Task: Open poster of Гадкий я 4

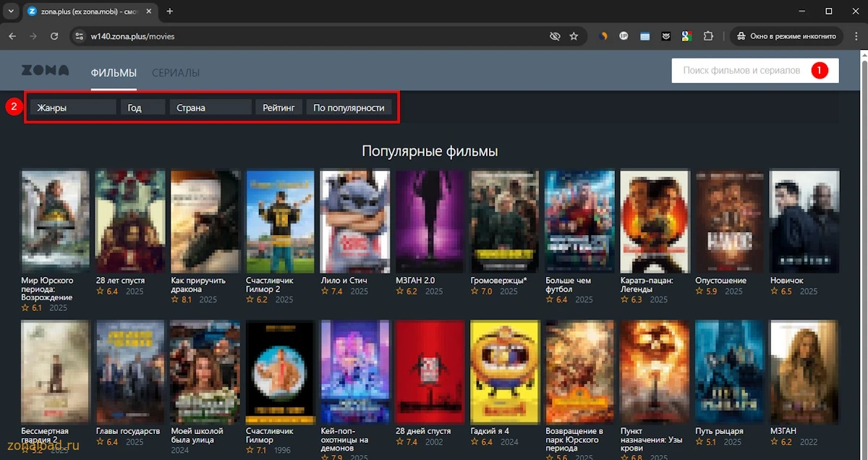Action: pyautogui.click(x=505, y=372)
